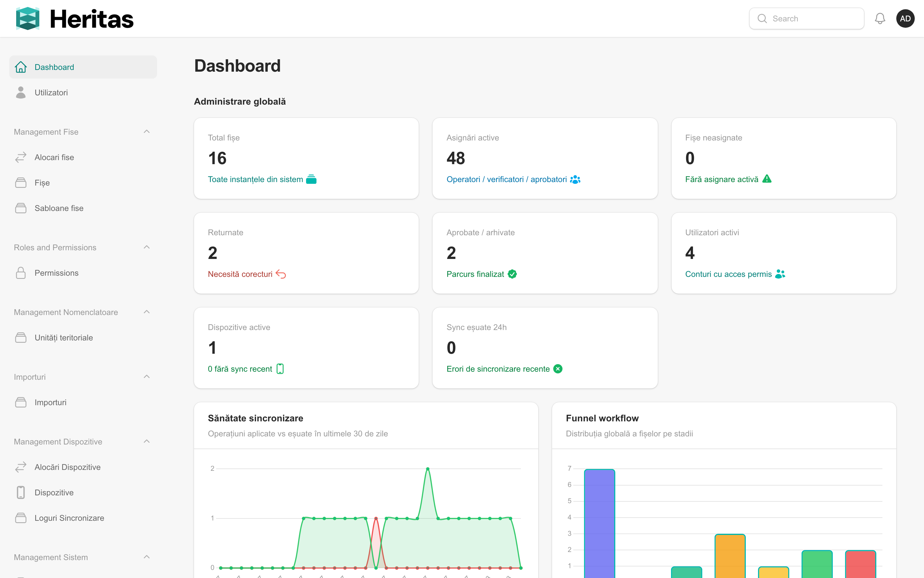Open notifications bell

[880, 18]
